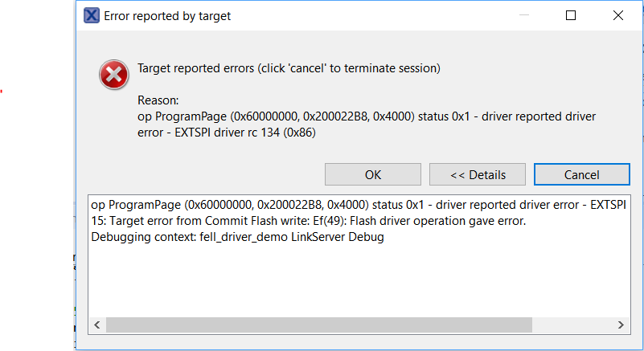644x351 pixels.
Task: Click the MCUXpresso icon in title bar
Action: 92,15
